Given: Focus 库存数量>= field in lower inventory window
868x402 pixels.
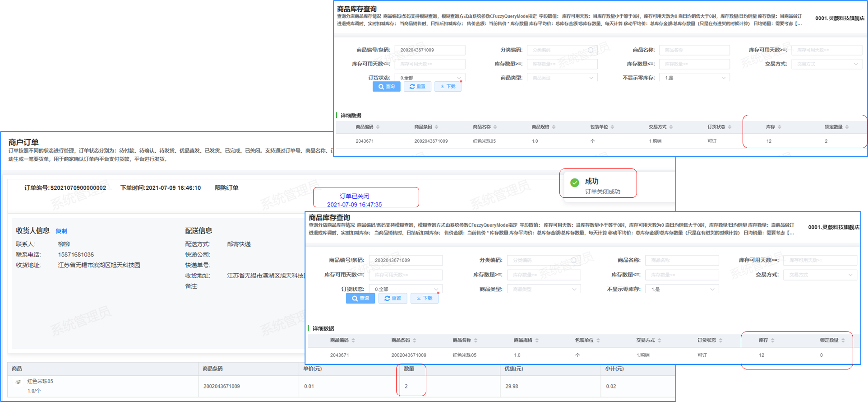Looking at the screenshot, I should click(x=544, y=275).
